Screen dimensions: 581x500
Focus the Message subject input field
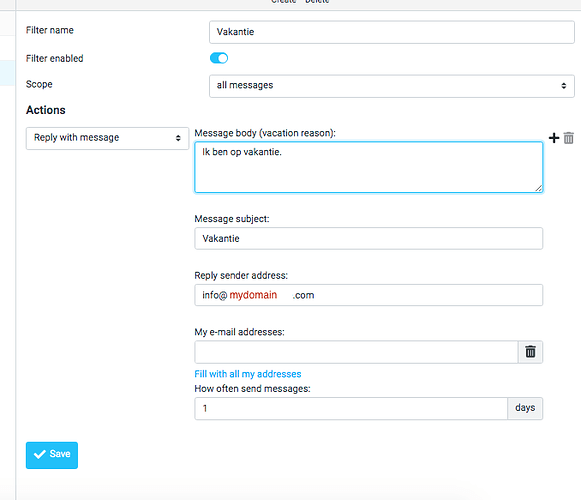[369, 238]
